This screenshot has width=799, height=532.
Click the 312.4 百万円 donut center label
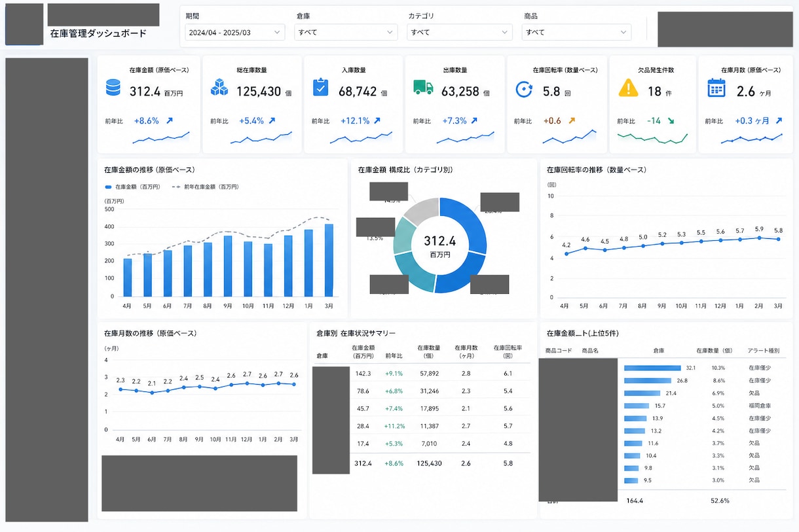(440, 246)
